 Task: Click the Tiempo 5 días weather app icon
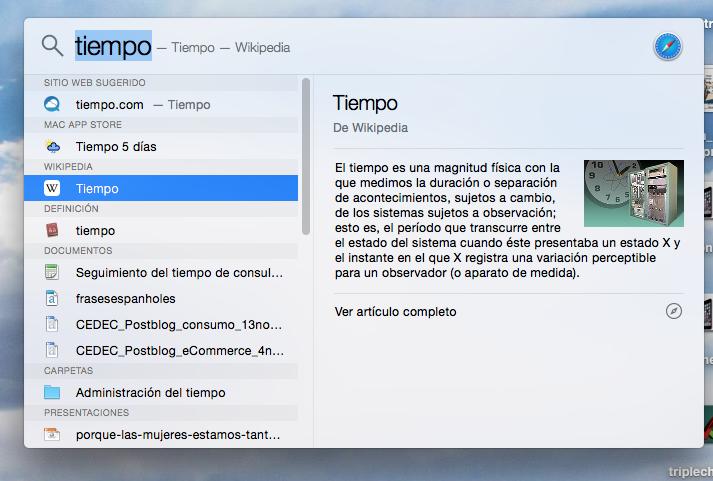(53, 146)
